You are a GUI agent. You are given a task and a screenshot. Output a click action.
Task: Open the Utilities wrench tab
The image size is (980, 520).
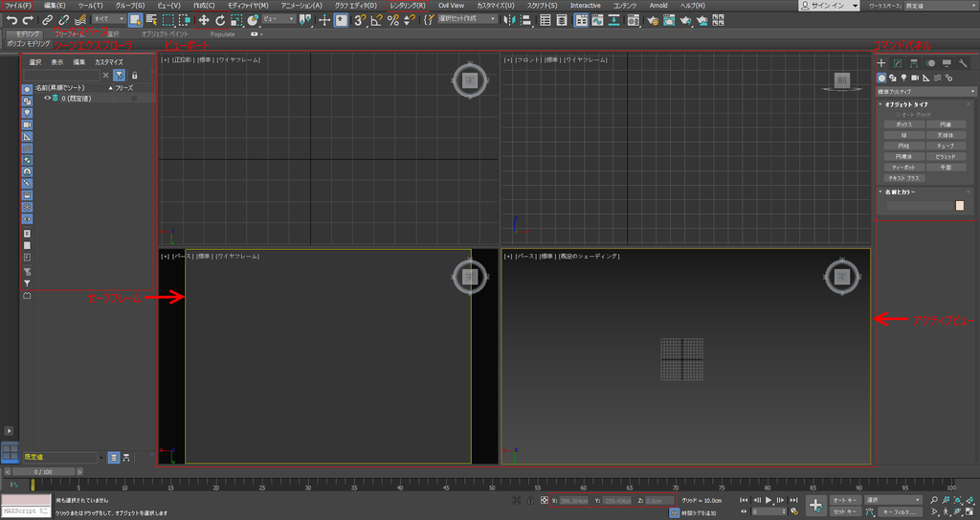[x=963, y=63]
